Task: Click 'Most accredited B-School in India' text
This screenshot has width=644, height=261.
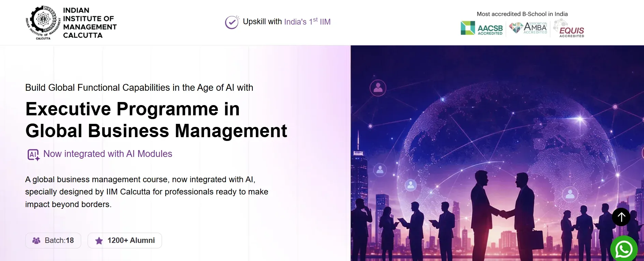Action: click(x=522, y=14)
